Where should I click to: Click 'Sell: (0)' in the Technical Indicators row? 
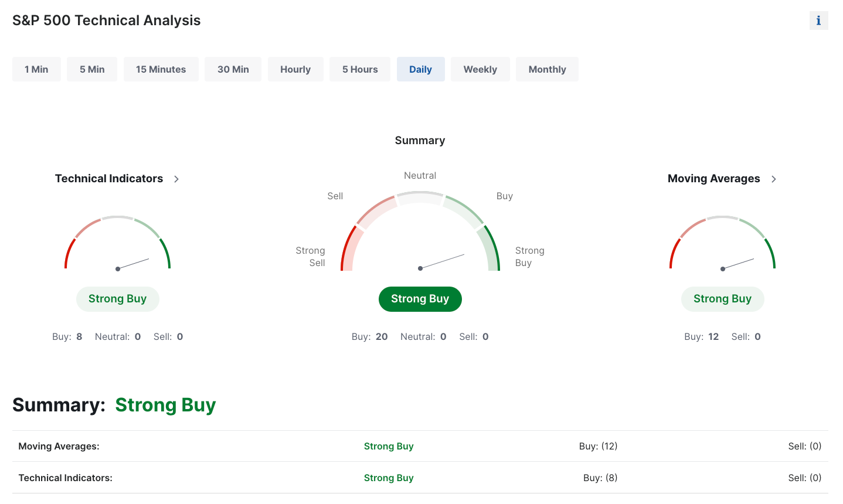(805, 478)
